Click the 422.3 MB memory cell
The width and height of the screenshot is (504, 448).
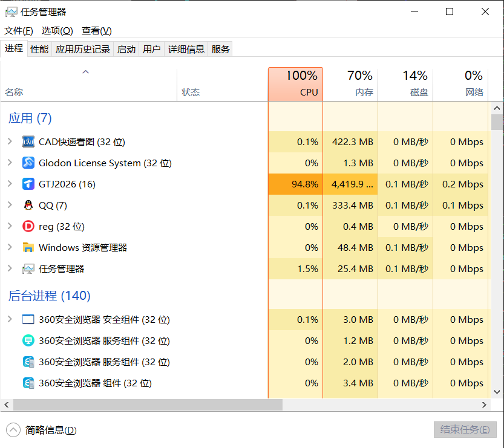click(x=350, y=141)
